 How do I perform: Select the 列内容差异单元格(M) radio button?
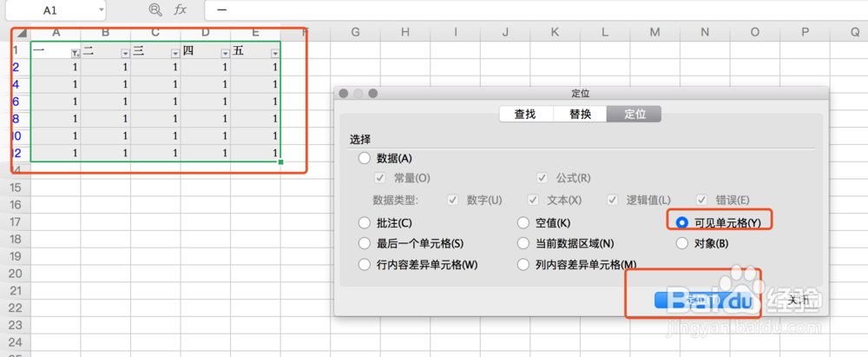523,264
